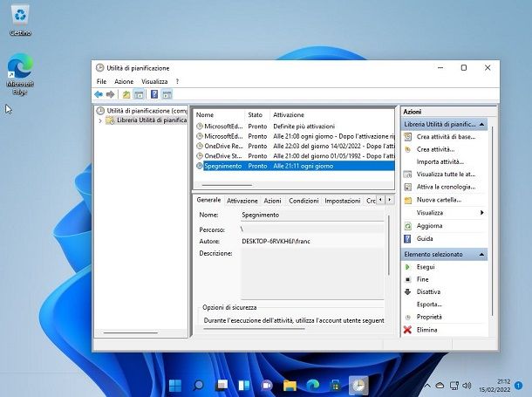
Task: Click the Visualizza tutte le attività icon
Action: pos(408,175)
